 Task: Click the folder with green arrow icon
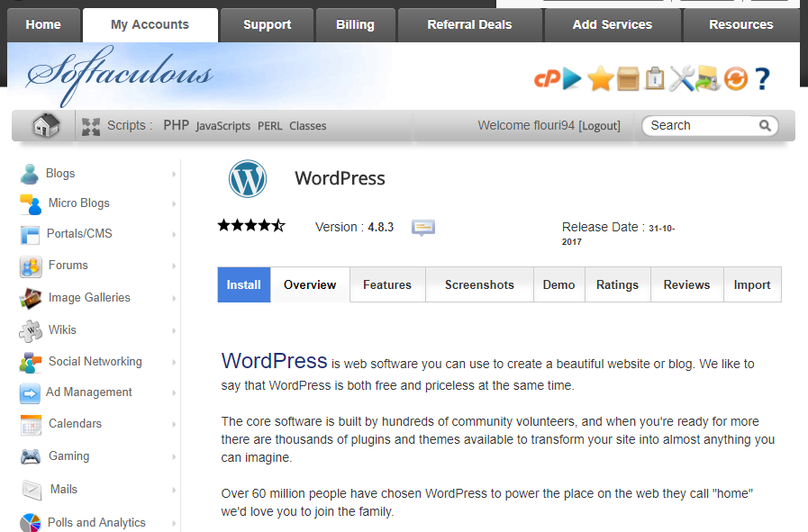tap(707, 79)
